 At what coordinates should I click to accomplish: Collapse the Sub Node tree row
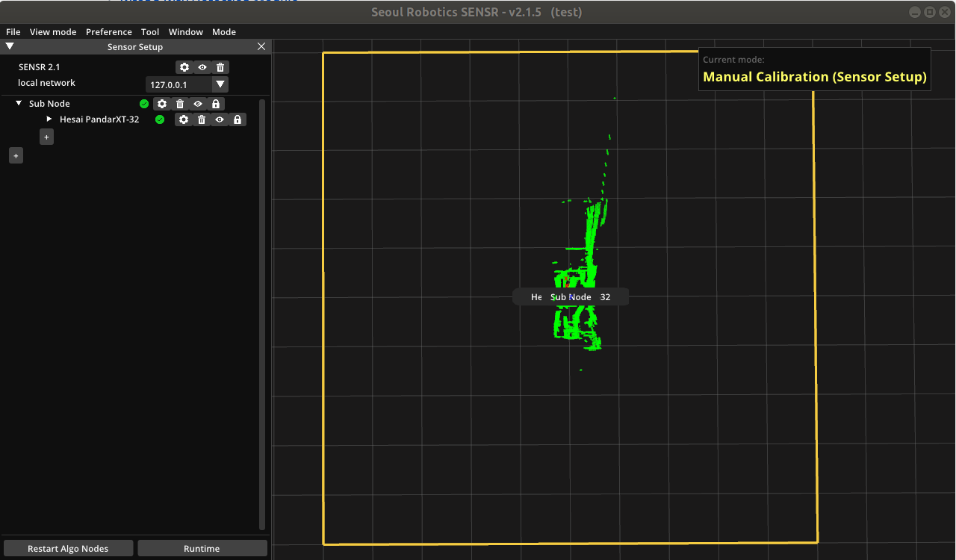click(19, 104)
